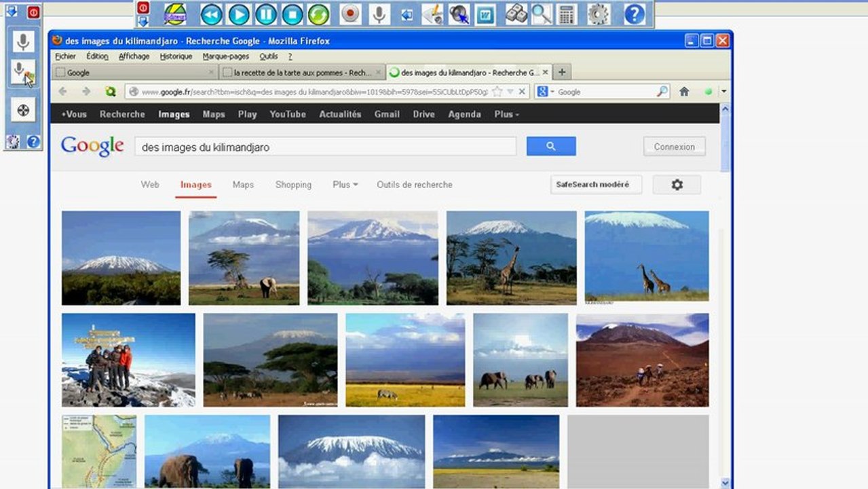Click the crosshair target button in side panel

23,110
